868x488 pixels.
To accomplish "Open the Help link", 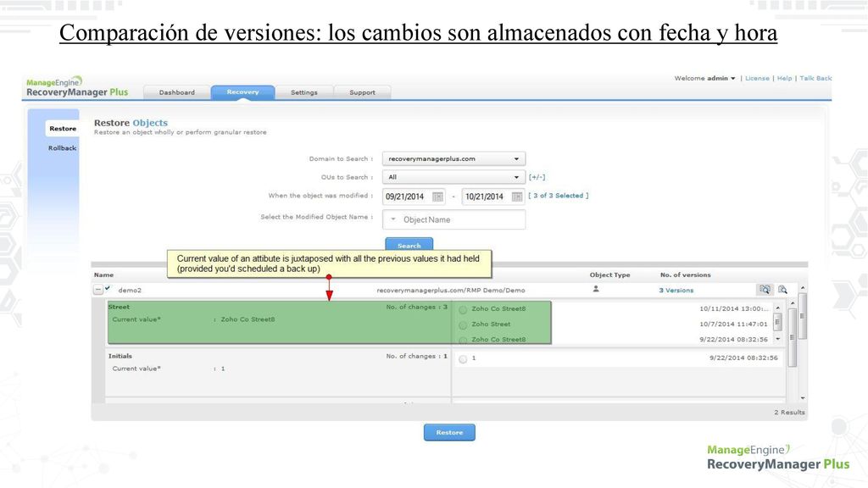I will click(784, 78).
